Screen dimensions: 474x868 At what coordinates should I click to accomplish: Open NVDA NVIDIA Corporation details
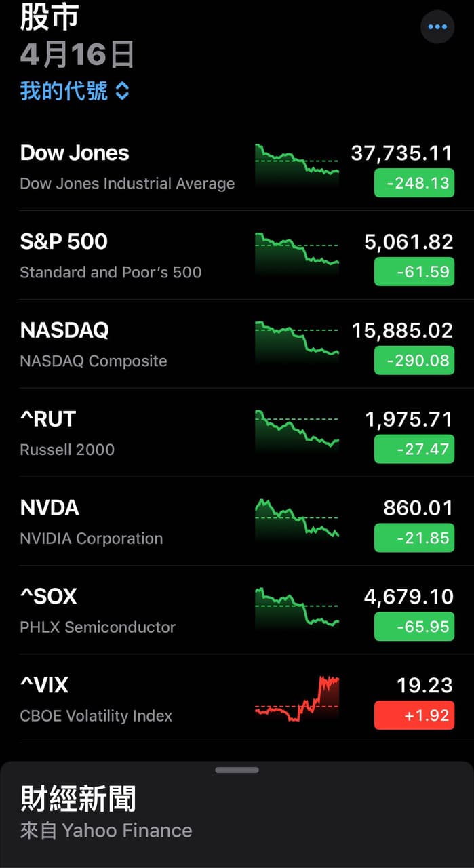(237, 522)
